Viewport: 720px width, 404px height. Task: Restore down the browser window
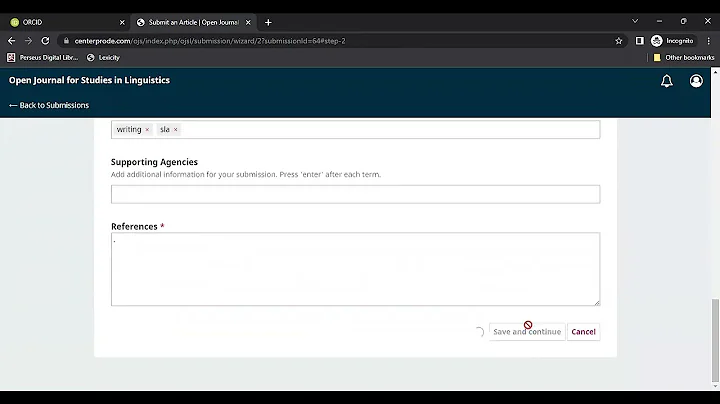[684, 21]
